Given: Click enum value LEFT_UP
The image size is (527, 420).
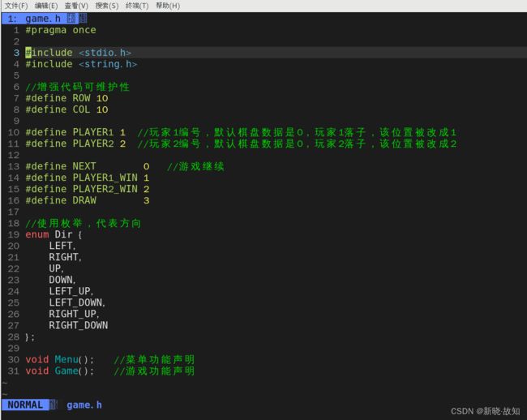Looking at the screenshot, I should click(x=70, y=291).
